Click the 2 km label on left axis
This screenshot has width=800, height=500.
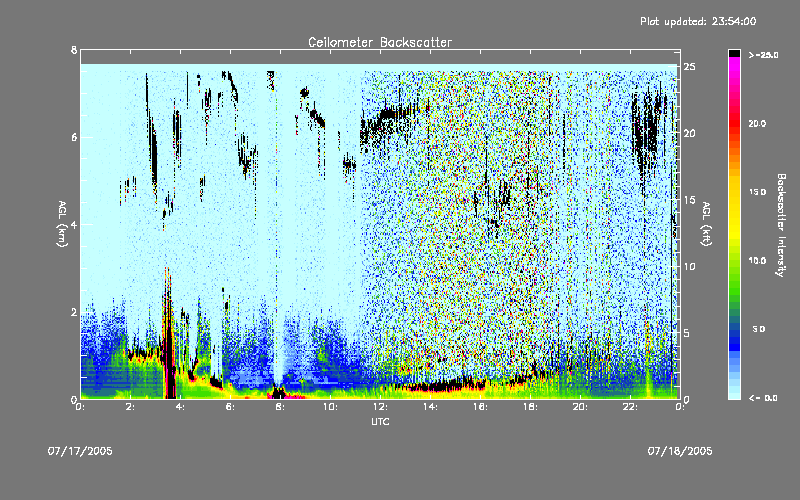pyautogui.click(x=74, y=312)
